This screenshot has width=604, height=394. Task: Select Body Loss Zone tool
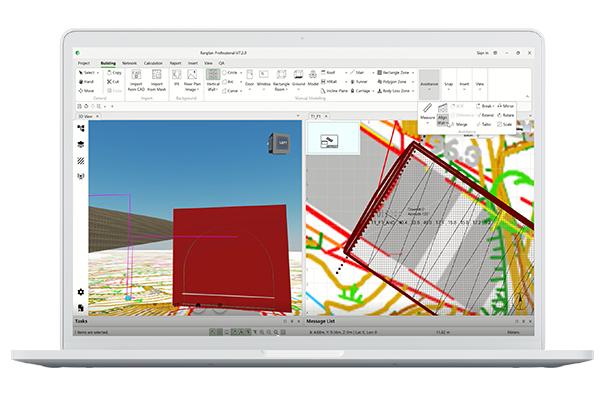coord(393,91)
